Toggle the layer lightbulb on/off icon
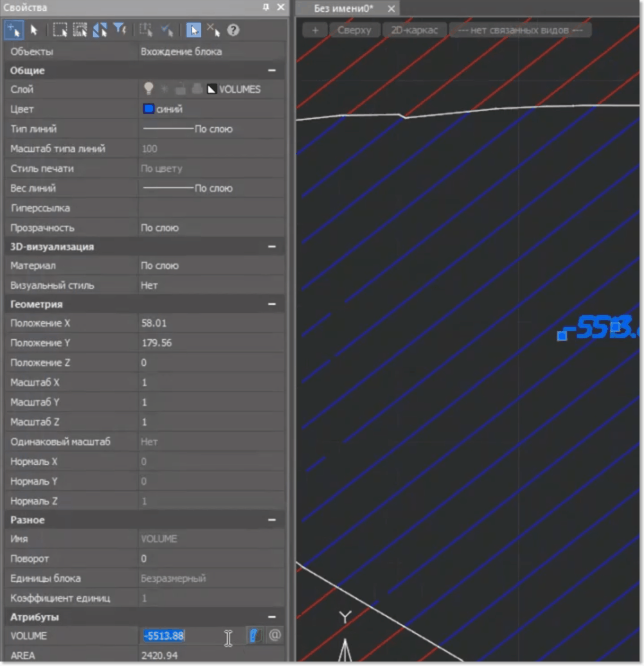This screenshot has width=644, height=666. click(x=148, y=89)
